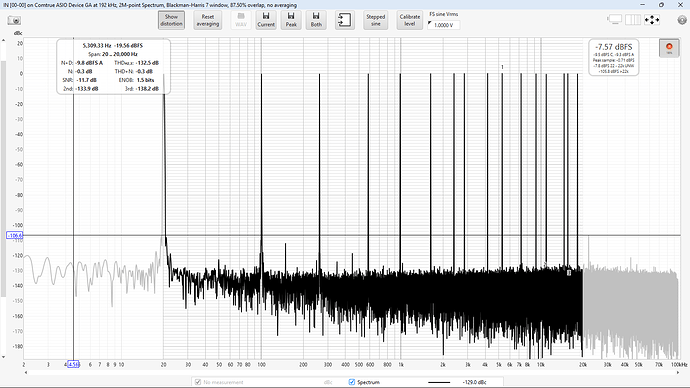Click the four-arrow graph limits icon
690x388 pixels.
coord(652,20)
